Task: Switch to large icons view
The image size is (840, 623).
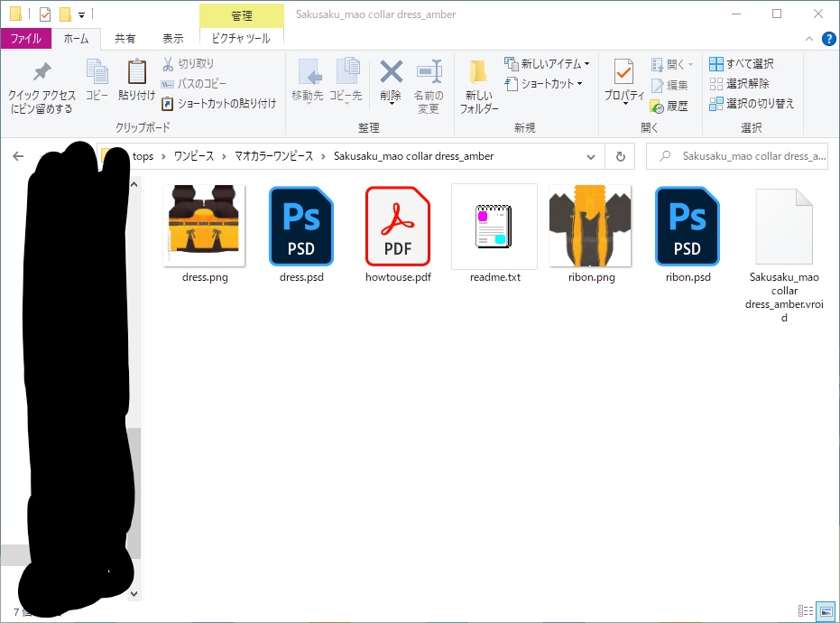Action: point(826,610)
